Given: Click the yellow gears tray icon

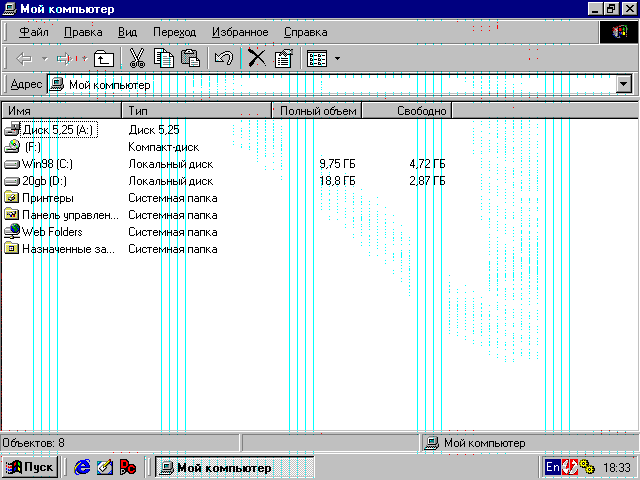Looking at the screenshot, I should 587,467.
